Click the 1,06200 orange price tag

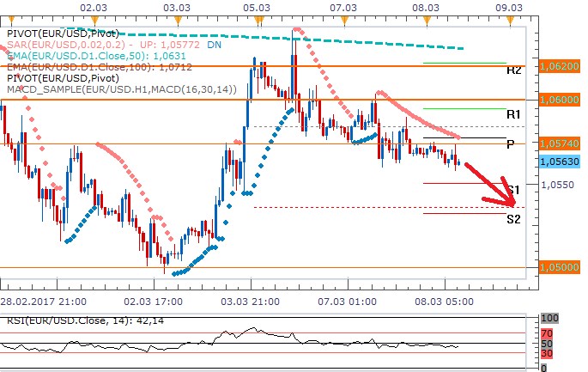coord(560,65)
